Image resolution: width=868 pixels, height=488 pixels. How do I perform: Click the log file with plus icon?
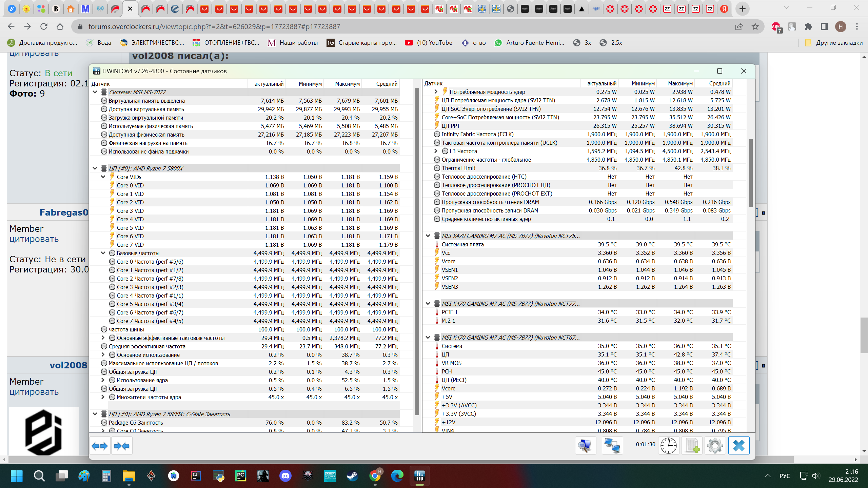point(692,445)
